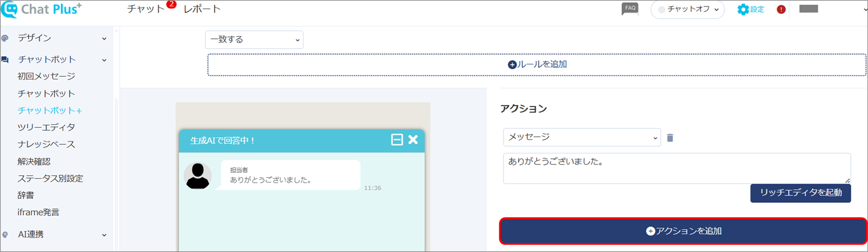Open the チャット tab in top navigation
Image resolution: width=868 pixels, height=252 pixels.
(146, 9)
